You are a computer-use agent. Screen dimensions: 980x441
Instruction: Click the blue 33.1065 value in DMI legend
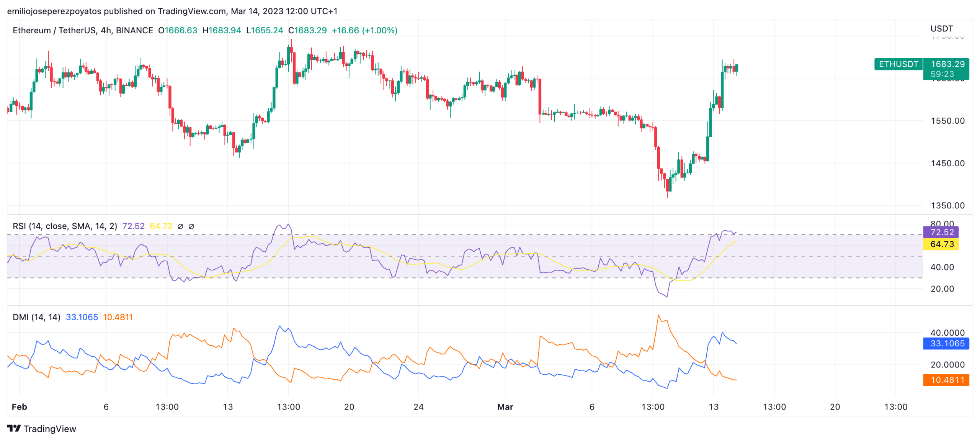point(82,317)
